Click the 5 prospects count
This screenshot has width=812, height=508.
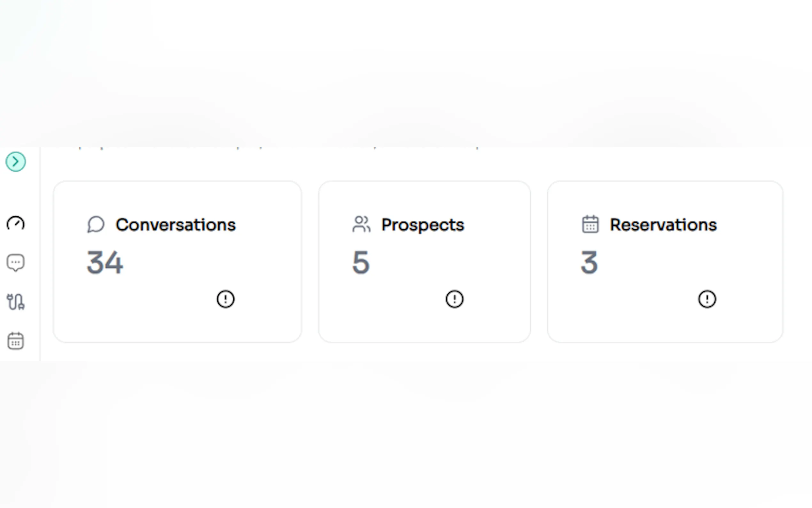(361, 262)
